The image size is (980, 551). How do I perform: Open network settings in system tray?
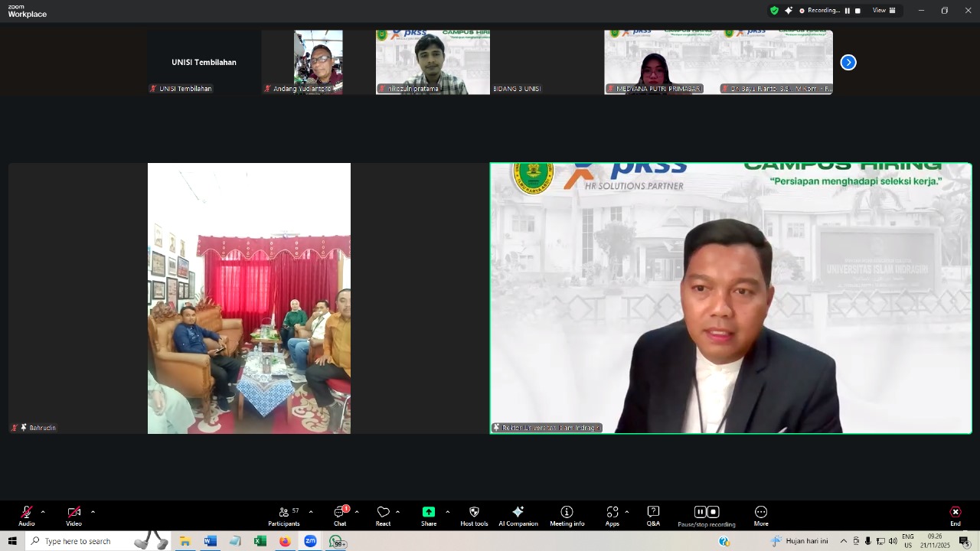click(880, 541)
